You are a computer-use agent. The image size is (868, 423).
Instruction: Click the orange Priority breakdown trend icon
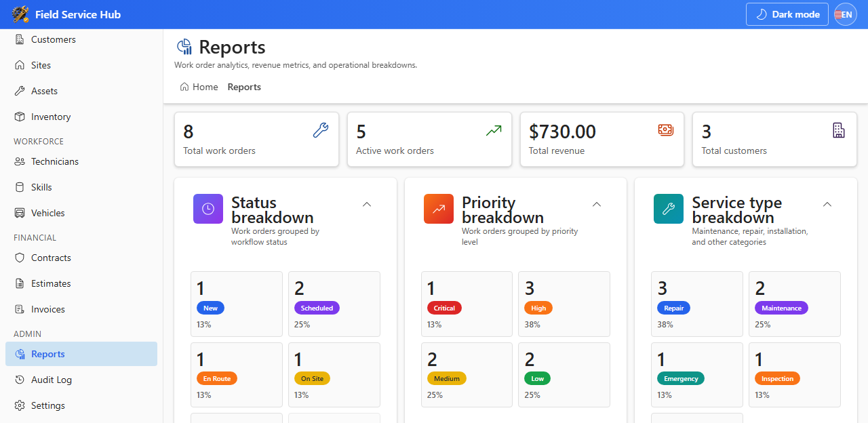(439, 209)
